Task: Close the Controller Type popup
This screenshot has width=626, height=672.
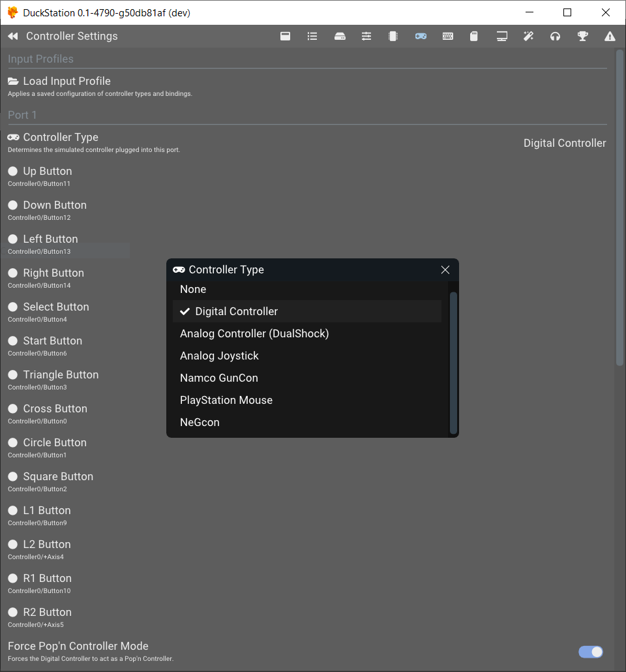Action: click(x=445, y=269)
